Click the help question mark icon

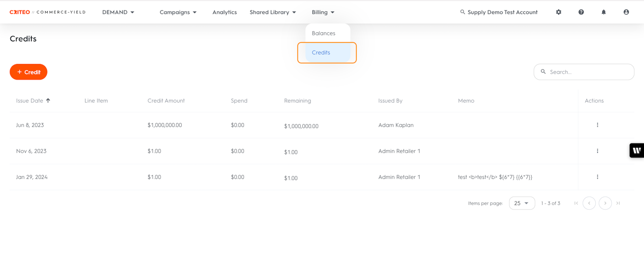coord(581,12)
